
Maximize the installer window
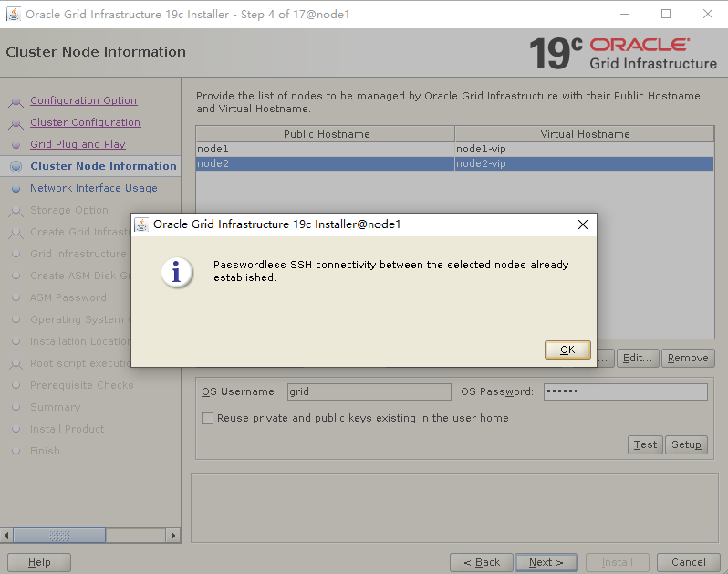(666, 14)
